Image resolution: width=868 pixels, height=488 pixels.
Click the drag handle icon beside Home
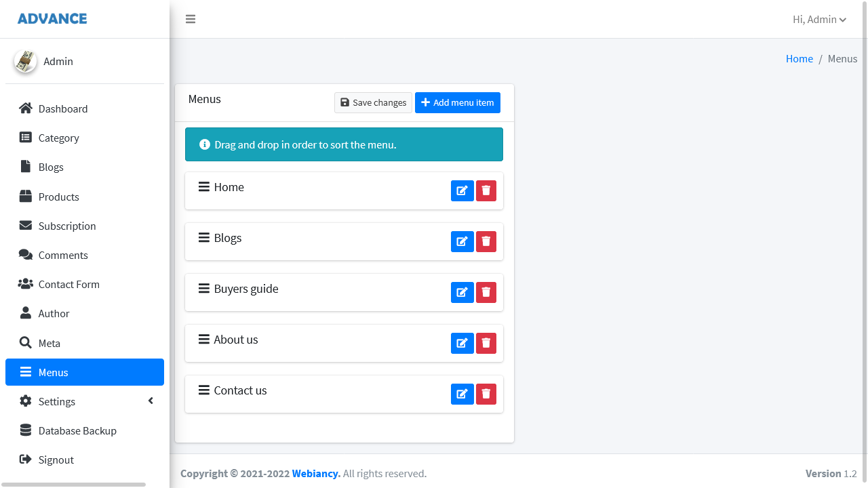pyautogui.click(x=203, y=187)
